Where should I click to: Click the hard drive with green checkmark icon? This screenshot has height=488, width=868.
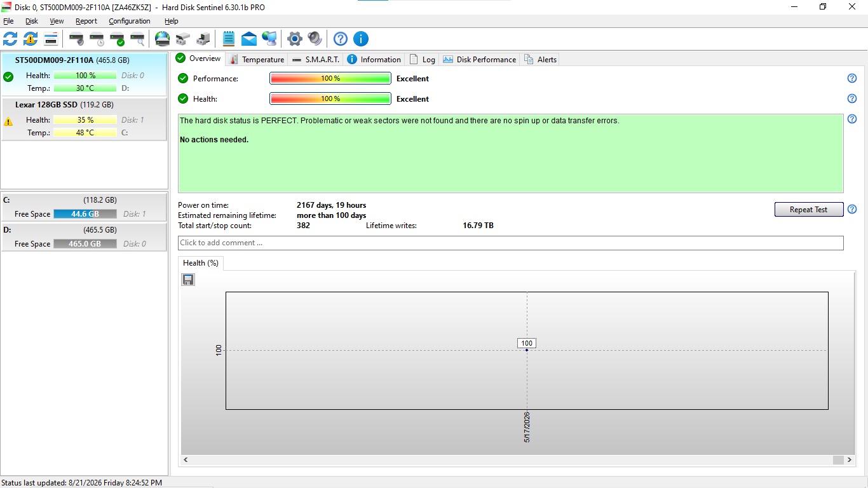point(117,39)
